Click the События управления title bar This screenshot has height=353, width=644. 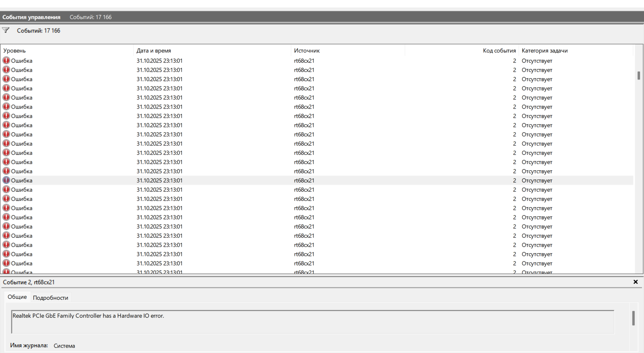31,17
